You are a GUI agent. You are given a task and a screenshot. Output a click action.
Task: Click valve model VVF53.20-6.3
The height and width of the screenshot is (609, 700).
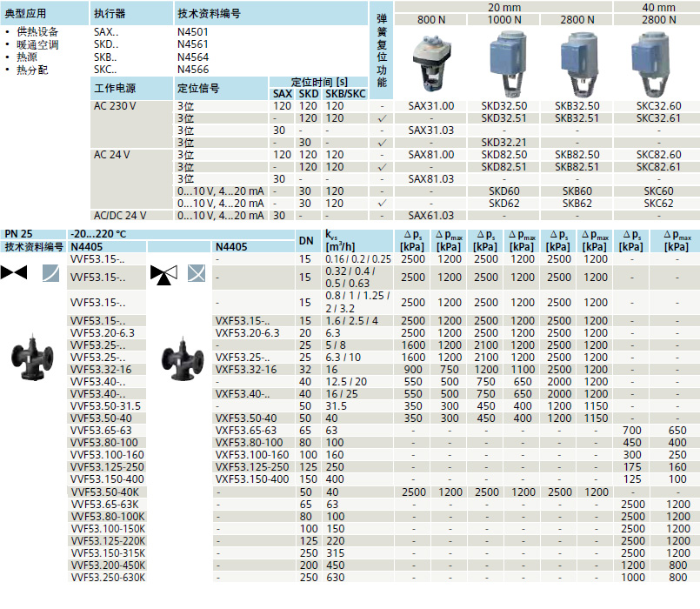tap(103, 333)
